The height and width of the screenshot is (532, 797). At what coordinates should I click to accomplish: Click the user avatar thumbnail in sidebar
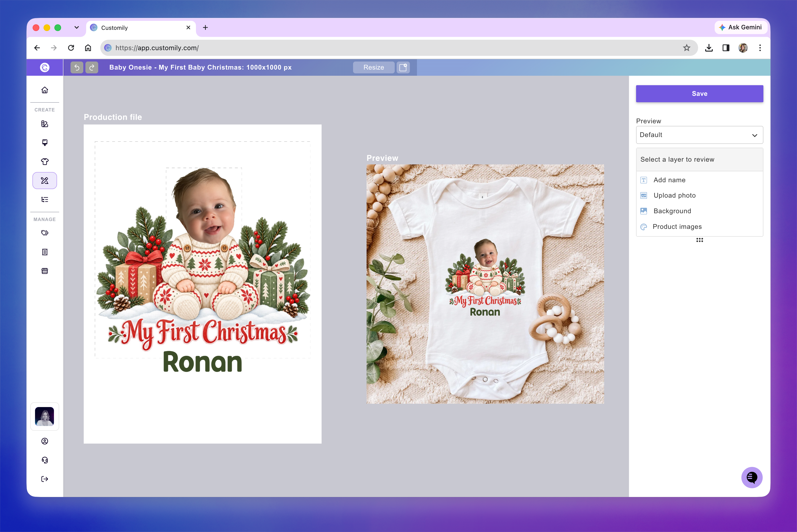click(44, 417)
